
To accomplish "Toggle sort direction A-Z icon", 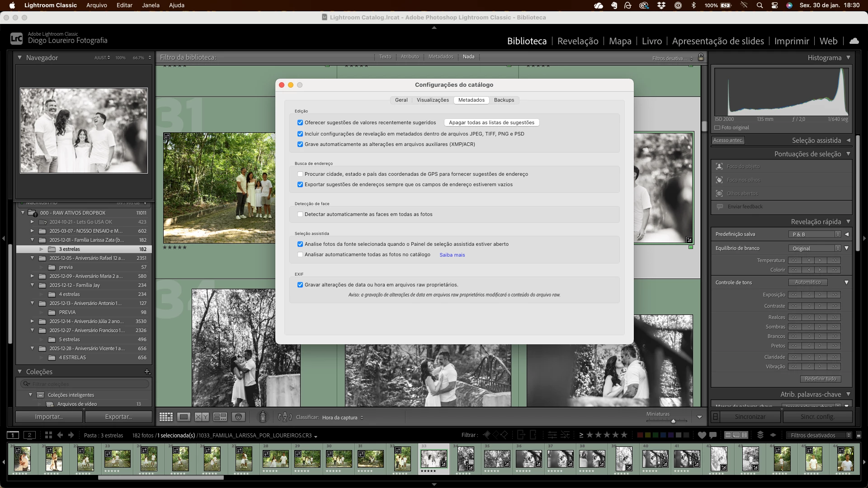I will pyautogui.click(x=284, y=417).
